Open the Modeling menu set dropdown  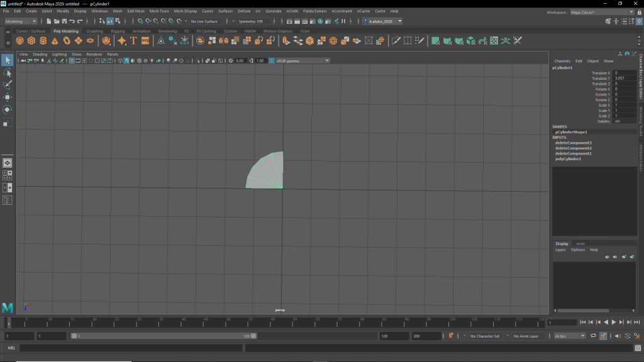pos(21,21)
